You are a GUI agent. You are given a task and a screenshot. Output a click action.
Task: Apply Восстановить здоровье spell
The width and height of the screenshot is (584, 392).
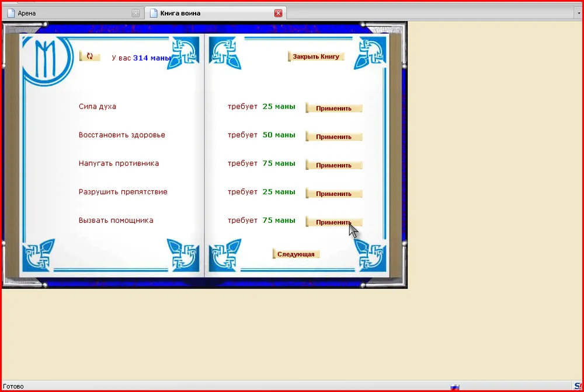point(333,137)
